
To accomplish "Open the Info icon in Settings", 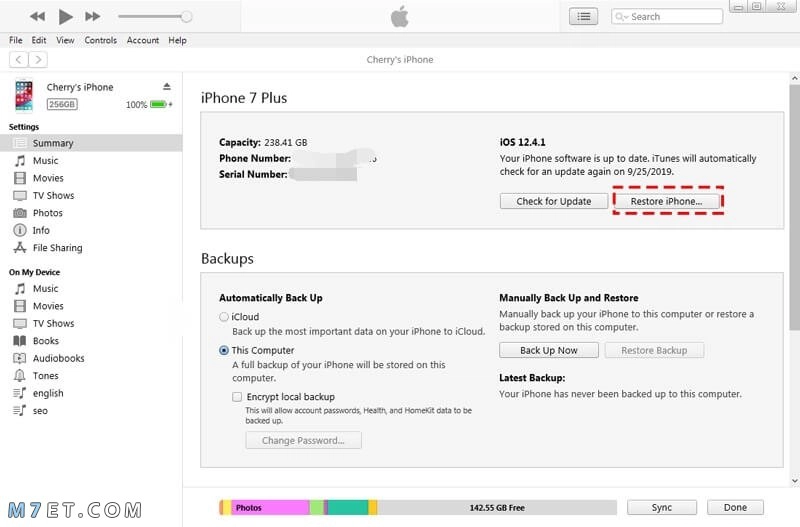I will tap(20, 230).
